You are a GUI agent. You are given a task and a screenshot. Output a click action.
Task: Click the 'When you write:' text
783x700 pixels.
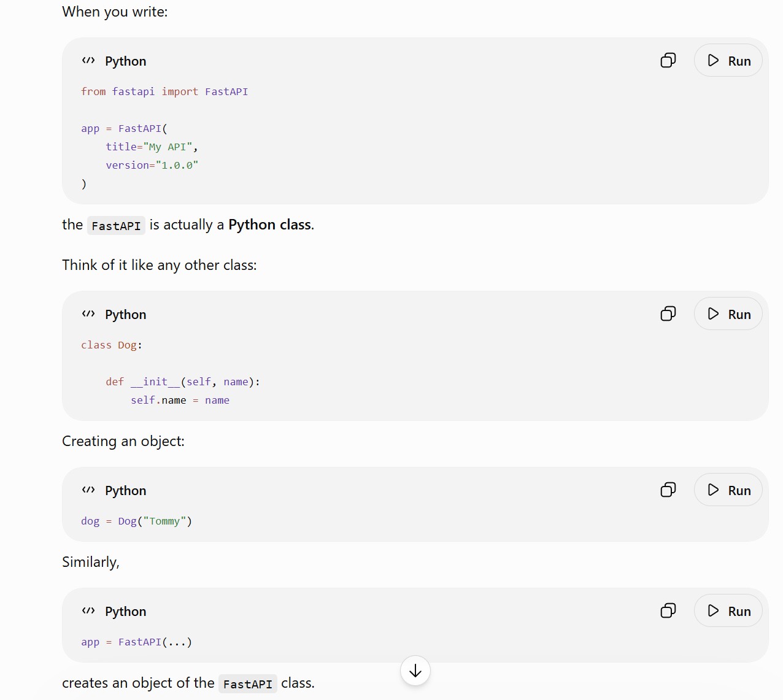pyautogui.click(x=115, y=12)
